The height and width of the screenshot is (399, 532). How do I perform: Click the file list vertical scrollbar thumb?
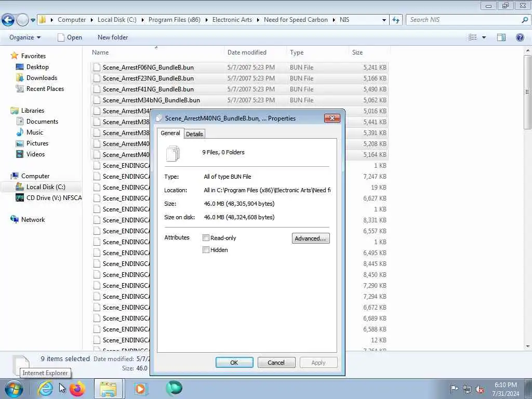527,91
